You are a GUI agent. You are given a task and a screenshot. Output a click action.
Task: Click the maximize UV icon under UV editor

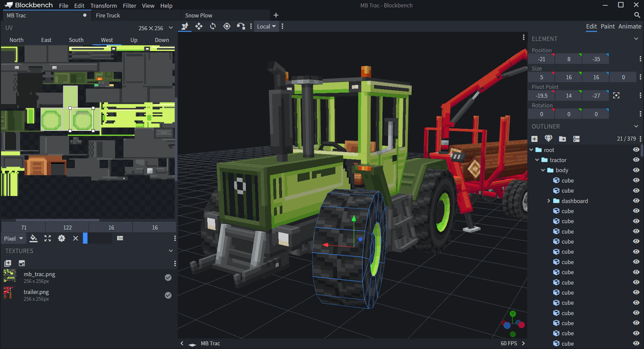coord(48,238)
